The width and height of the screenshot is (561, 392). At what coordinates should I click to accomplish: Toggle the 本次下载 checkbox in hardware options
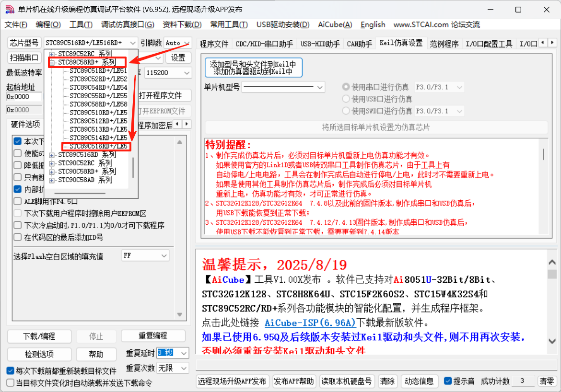point(18,141)
